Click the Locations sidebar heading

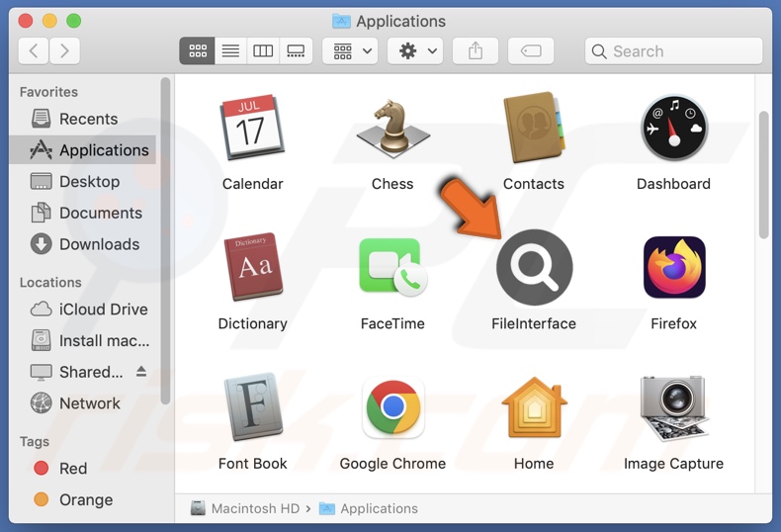(x=50, y=283)
